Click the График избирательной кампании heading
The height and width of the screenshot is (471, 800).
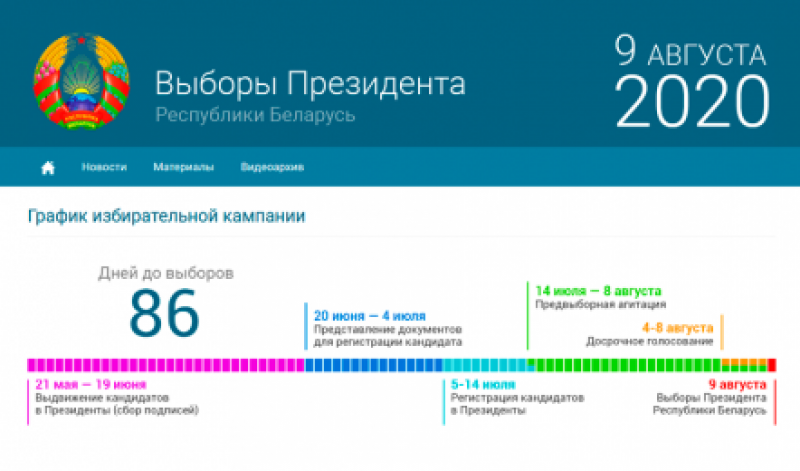click(x=166, y=216)
